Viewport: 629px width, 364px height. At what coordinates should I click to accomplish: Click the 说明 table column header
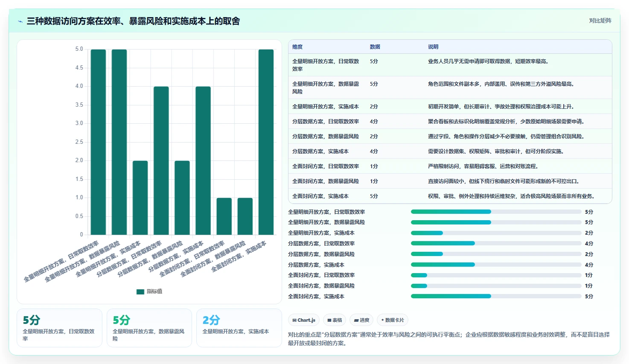click(433, 47)
